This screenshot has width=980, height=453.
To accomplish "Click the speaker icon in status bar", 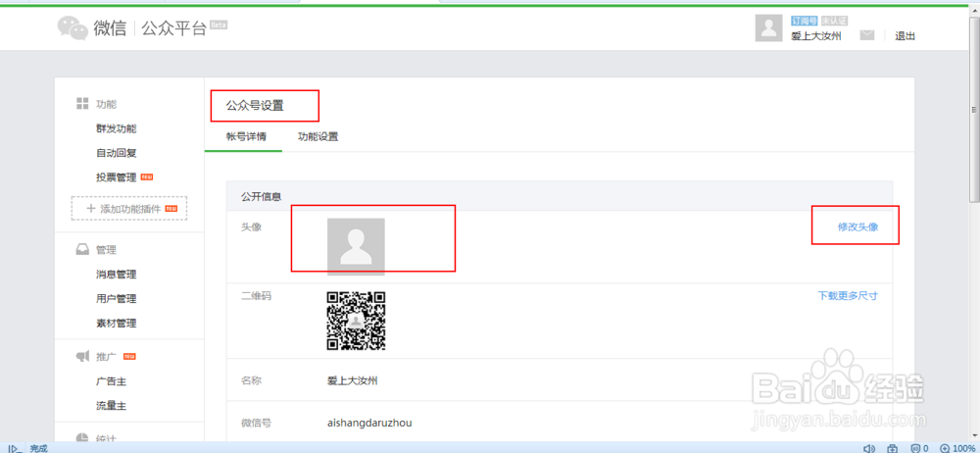I will [868, 448].
